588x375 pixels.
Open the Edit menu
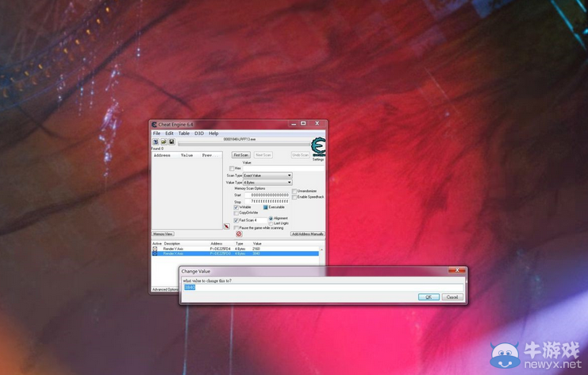[170, 133]
